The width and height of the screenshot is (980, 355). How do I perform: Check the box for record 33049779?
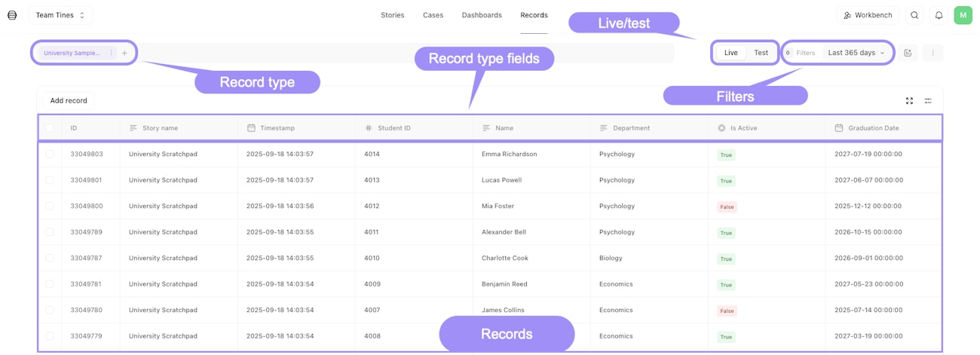click(x=50, y=336)
